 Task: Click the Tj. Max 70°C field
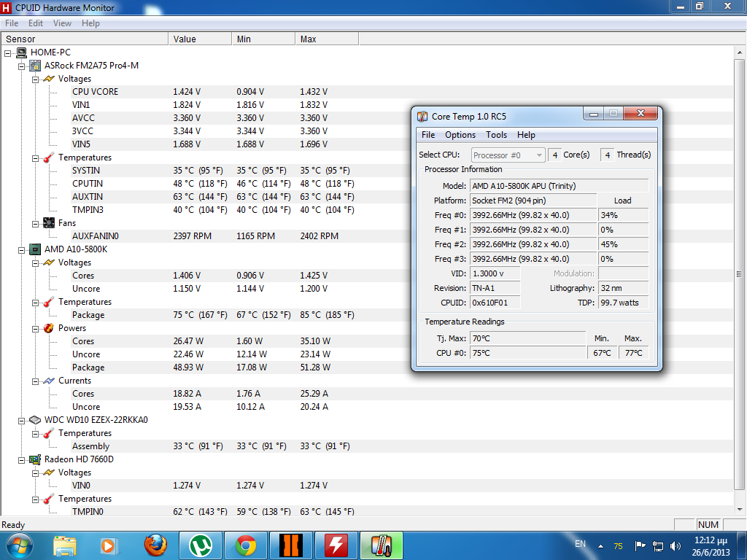pyautogui.click(x=528, y=338)
